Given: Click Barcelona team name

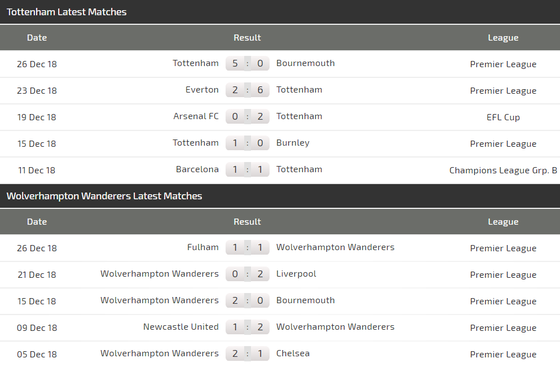Looking at the screenshot, I should (x=197, y=169).
